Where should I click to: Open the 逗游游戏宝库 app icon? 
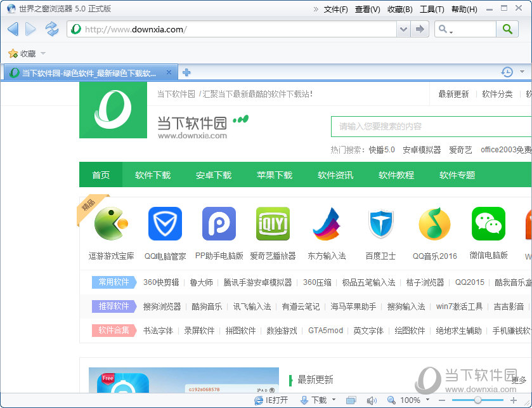point(112,224)
